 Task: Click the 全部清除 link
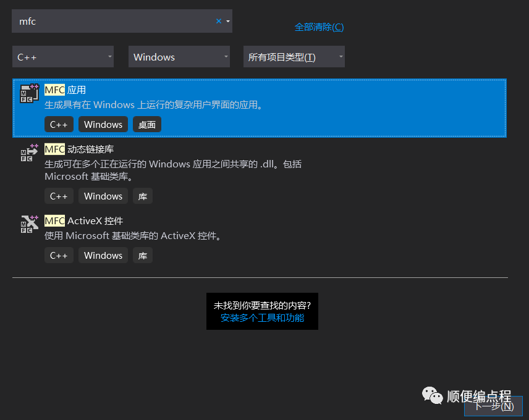tap(319, 27)
